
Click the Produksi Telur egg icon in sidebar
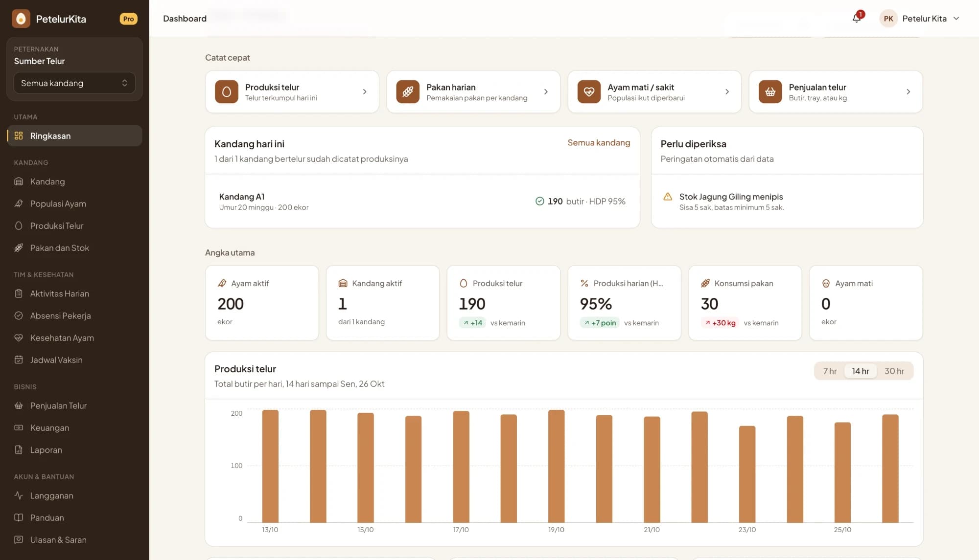coord(19,225)
